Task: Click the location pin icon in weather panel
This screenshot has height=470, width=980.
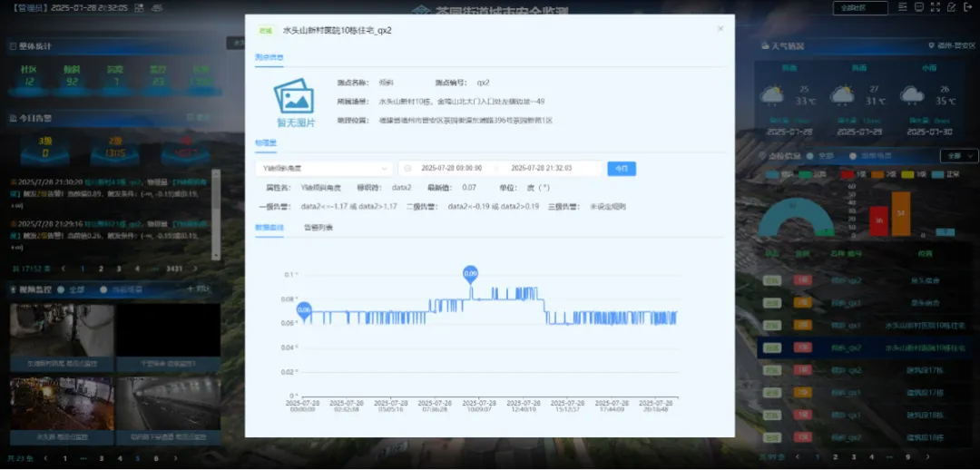Action: tap(930, 46)
